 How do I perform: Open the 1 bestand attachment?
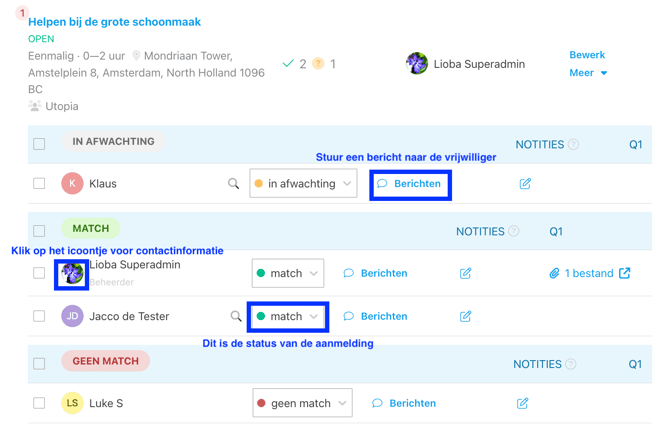(582, 273)
